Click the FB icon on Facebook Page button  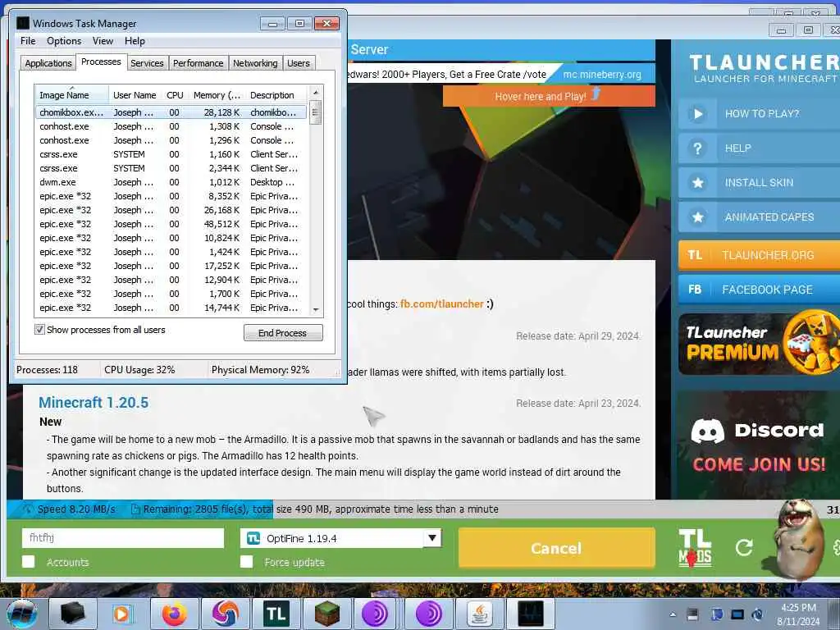[x=695, y=290]
